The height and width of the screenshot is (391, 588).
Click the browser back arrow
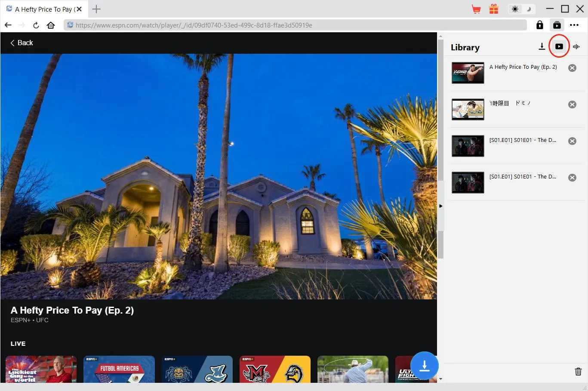click(x=8, y=25)
